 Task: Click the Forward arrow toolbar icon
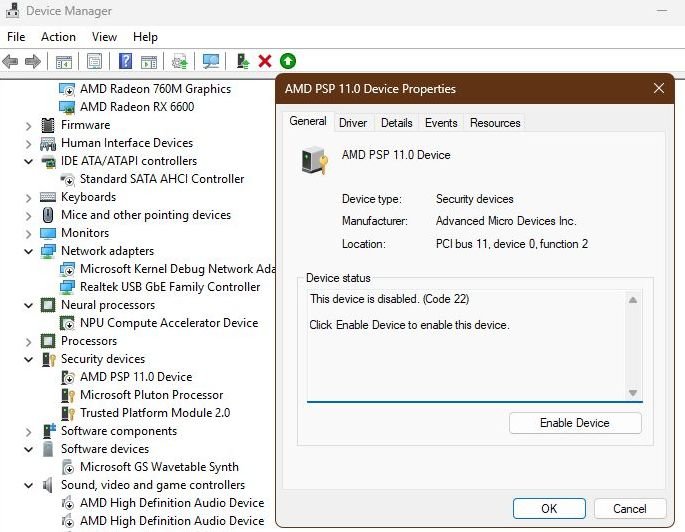pyautogui.click(x=33, y=62)
